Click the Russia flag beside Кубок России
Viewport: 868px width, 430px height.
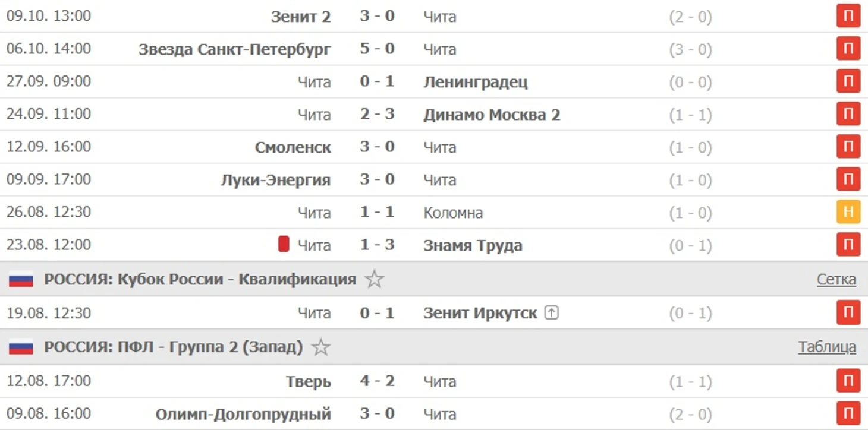(21, 280)
